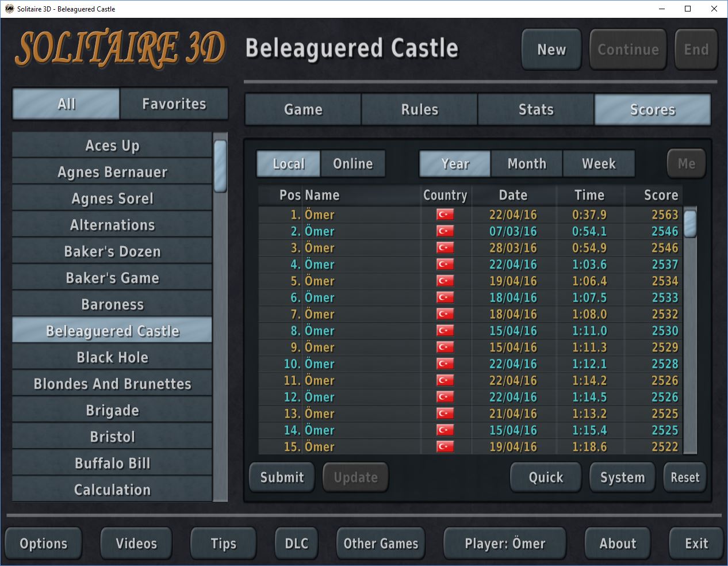
Task: Click the Turkish flag in row 1
Action: (445, 215)
